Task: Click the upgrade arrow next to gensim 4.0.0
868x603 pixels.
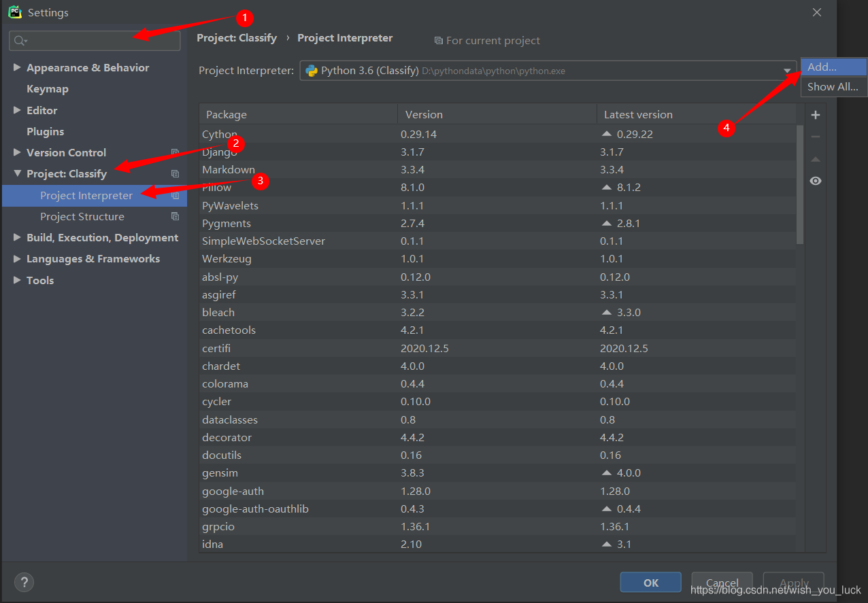Action: pos(607,472)
